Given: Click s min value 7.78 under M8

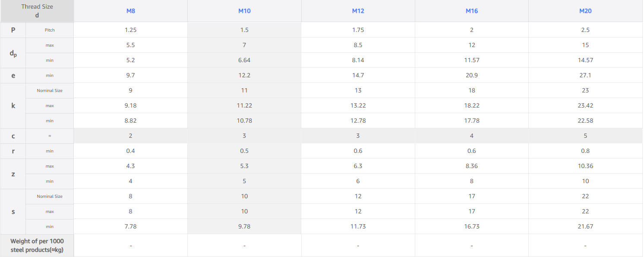Looking at the screenshot, I should coord(131,226).
